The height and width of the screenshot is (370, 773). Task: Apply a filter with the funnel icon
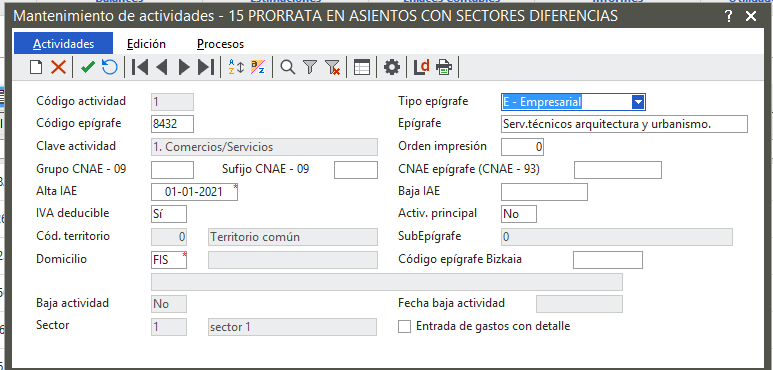tap(310, 67)
